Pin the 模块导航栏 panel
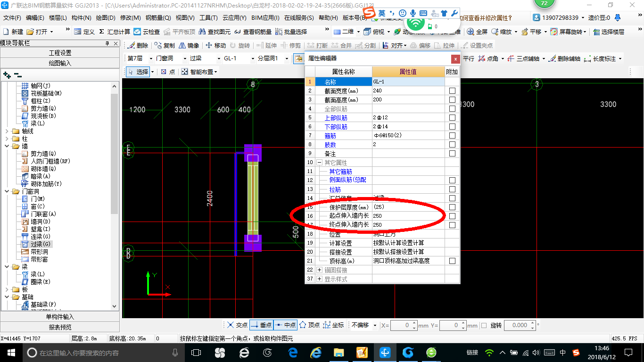The width and height of the screenshot is (644, 362). click(x=107, y=43)
